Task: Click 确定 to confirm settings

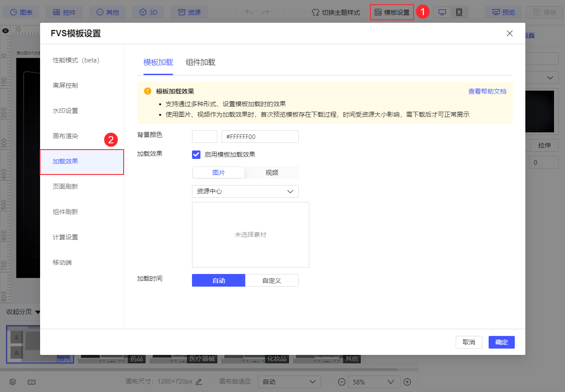Action: (x=502, y=342)
